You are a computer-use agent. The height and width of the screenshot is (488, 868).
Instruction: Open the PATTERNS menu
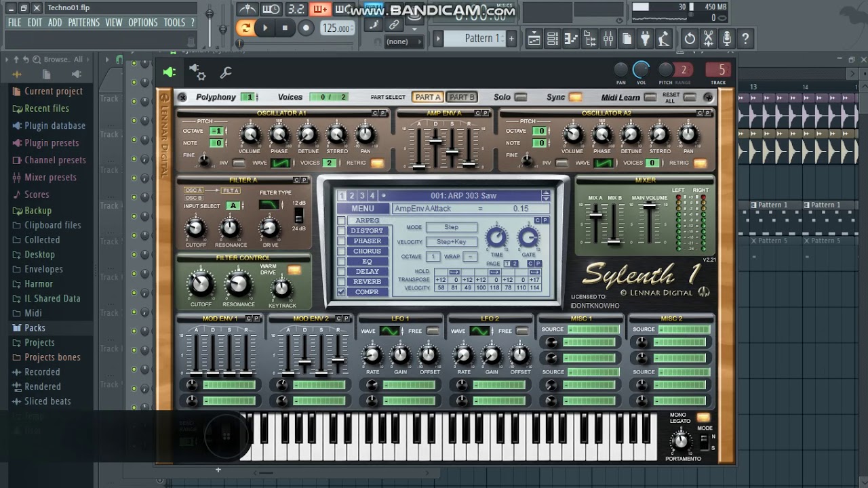(x=83, y=22)
